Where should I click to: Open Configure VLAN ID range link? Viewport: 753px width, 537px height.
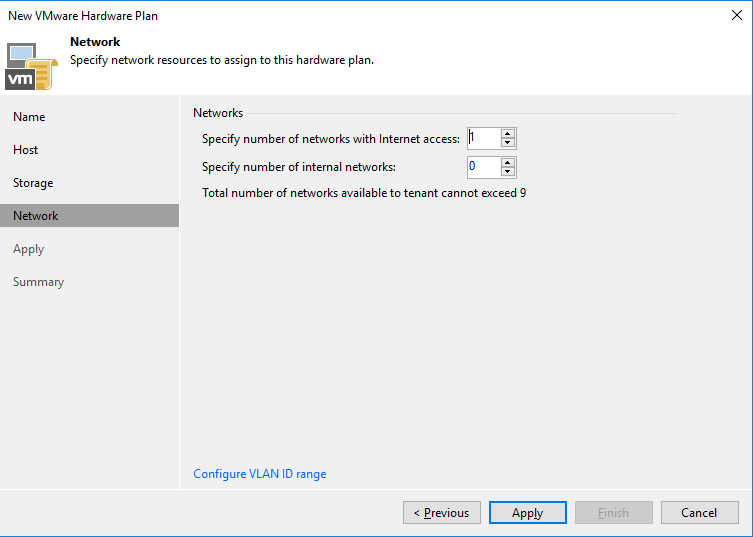[x=260, y=474]
